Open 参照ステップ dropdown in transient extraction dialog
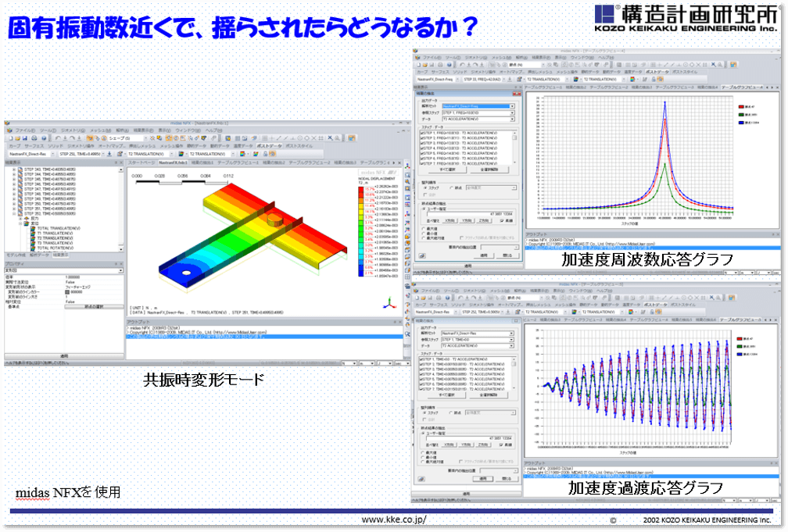Viewport: 788px width, 532px height. pyautogui.click(x=478, y=340)
